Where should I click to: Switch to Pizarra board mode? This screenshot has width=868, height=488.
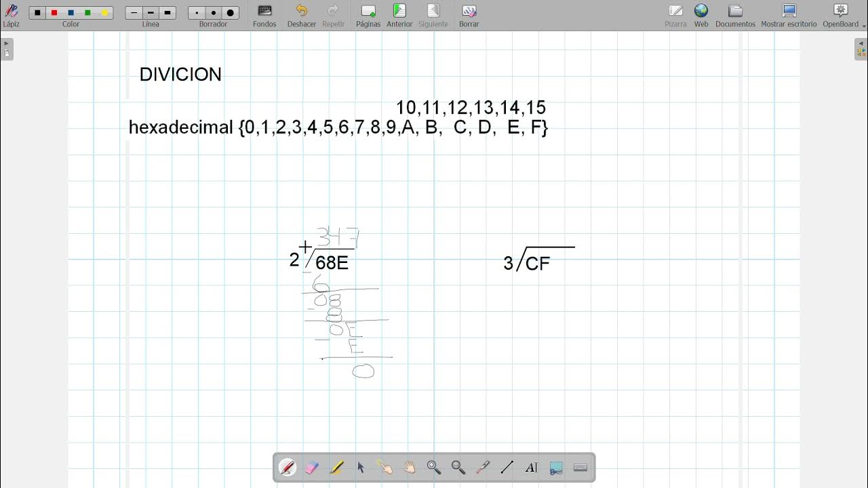click(675, 15)
